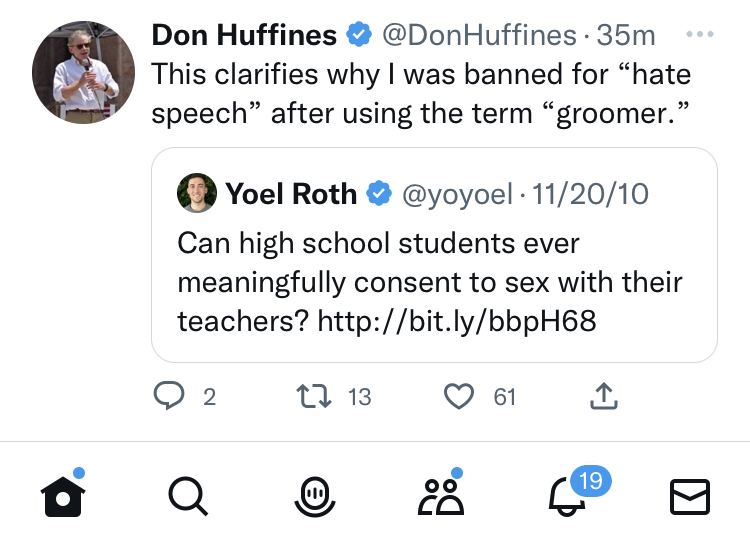Go to the Home tab
Viewport: 750px width, 546px height.
pyautogui.click(x=62, y=494)
